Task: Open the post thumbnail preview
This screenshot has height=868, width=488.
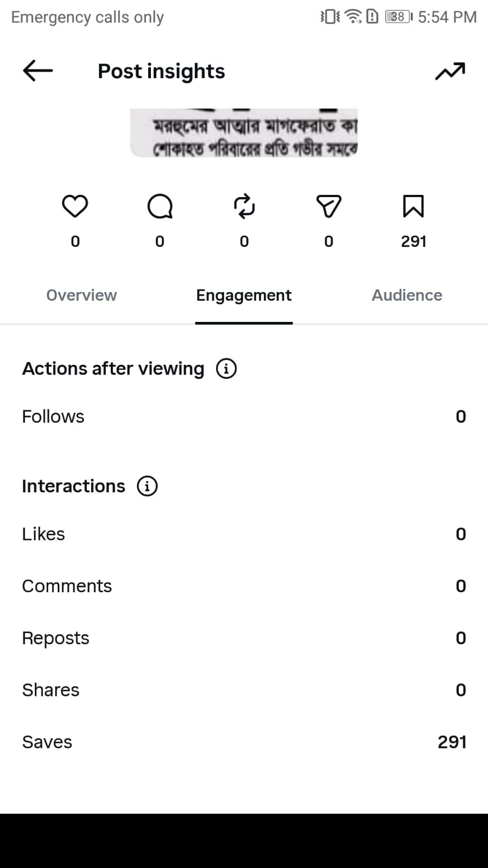Action: 244,133
